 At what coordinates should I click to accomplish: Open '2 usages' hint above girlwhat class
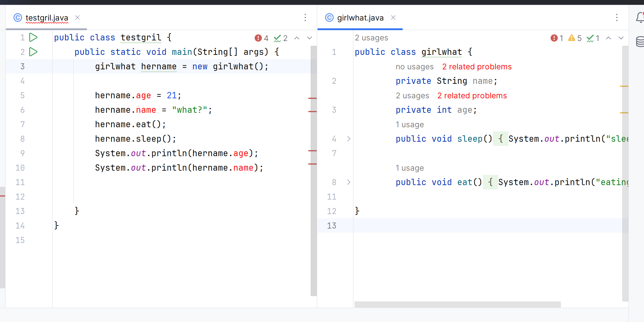371,38
